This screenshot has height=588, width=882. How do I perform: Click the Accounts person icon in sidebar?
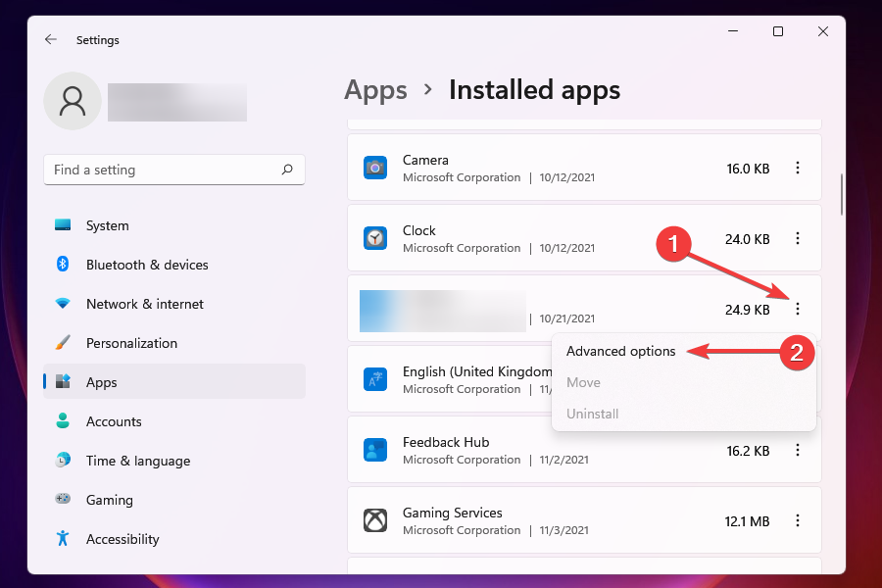(x=63, y=420)
